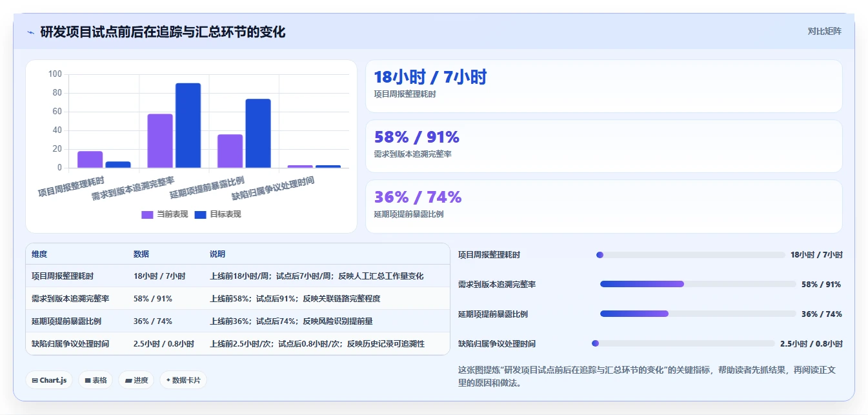This screenshot has width=868, height=415.
Task: Click the 58% / 91% data card
Action: coord(604,146)
